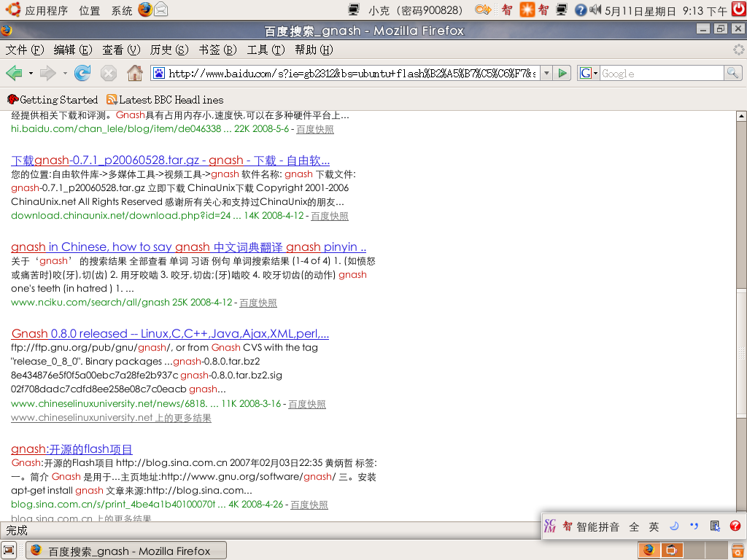Toggle SCIM punctuation mode button
This screenshot has height=560, width=747.
tap(694, 526)
